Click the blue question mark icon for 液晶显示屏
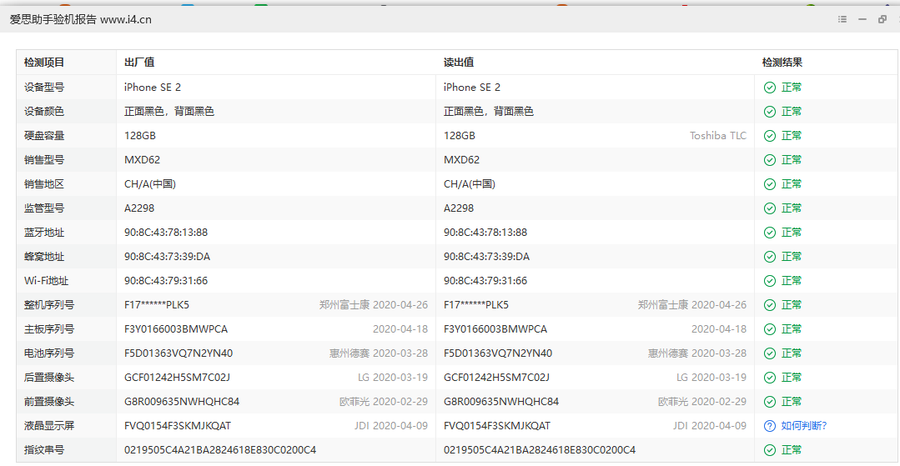 (769, 425)
